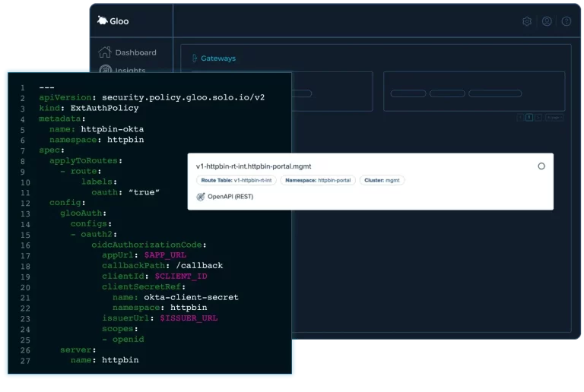
Task: Click the Dashboard home icon
Action: (105, 52)
